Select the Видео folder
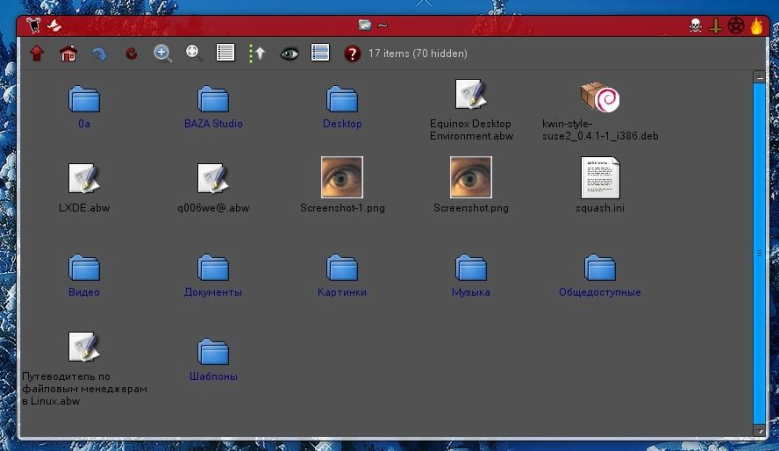Screen dimensions: 779x451 pos(84,276)
